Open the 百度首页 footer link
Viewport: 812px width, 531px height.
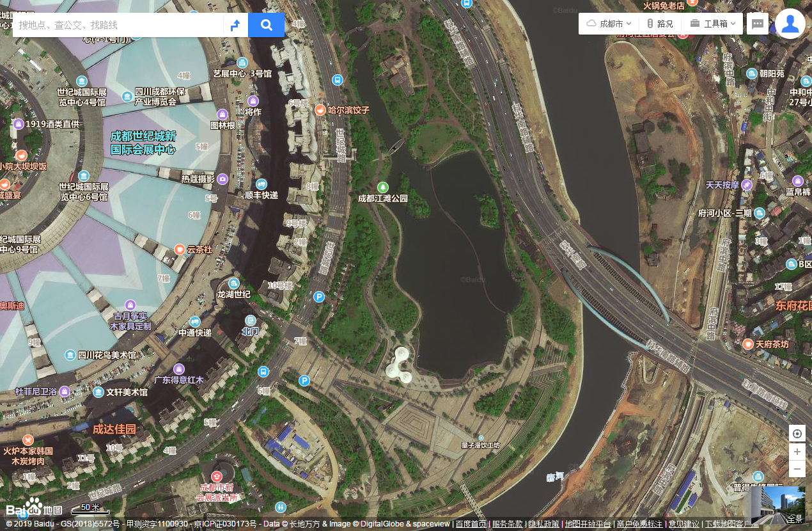(471, 524)
